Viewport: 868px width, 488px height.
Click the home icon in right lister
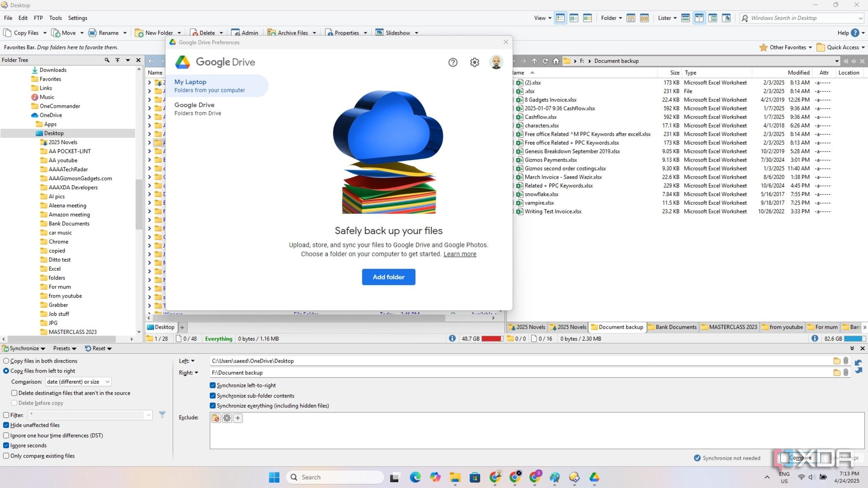(x=556, y=61)
